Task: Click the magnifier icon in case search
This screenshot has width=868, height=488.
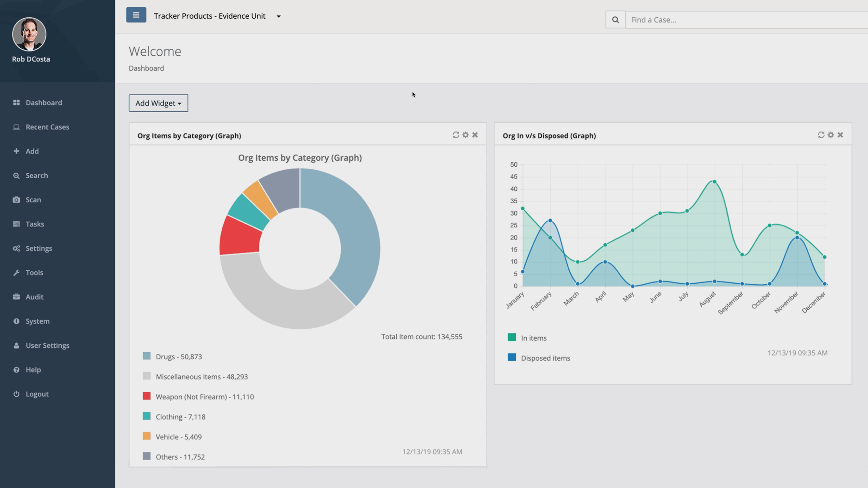Action: pos(615,20)
